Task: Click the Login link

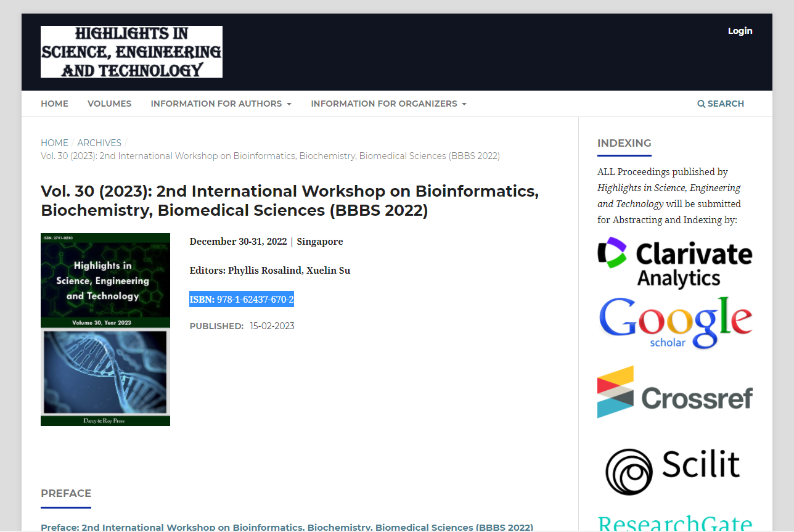Action: click(740, 31)
